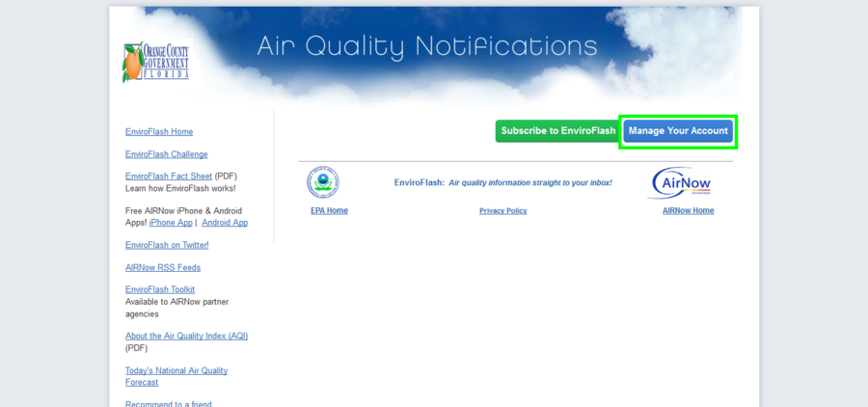Visit the EPA Home link

330,210
